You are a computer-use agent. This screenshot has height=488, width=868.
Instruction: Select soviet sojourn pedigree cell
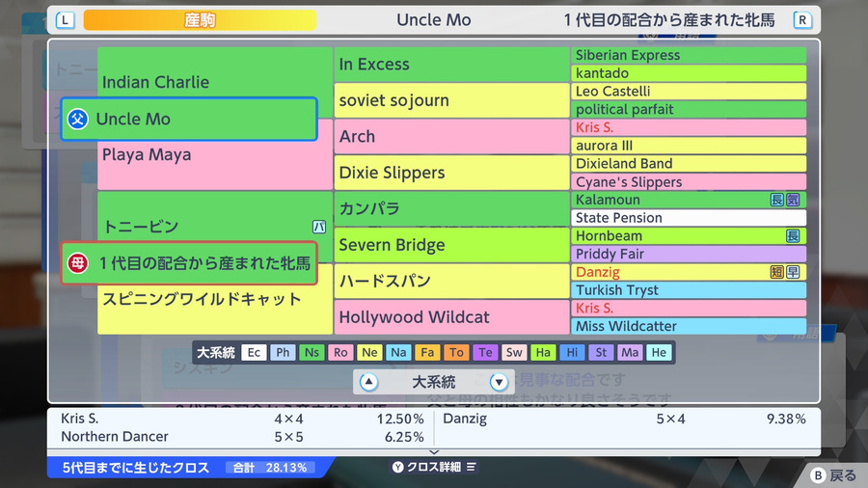pos(451,100)
